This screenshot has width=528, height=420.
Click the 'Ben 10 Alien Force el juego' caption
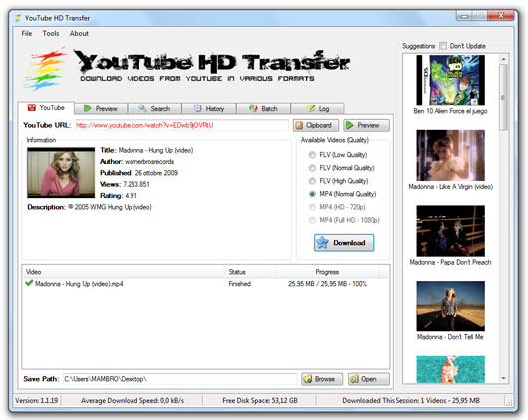(450, 111)
